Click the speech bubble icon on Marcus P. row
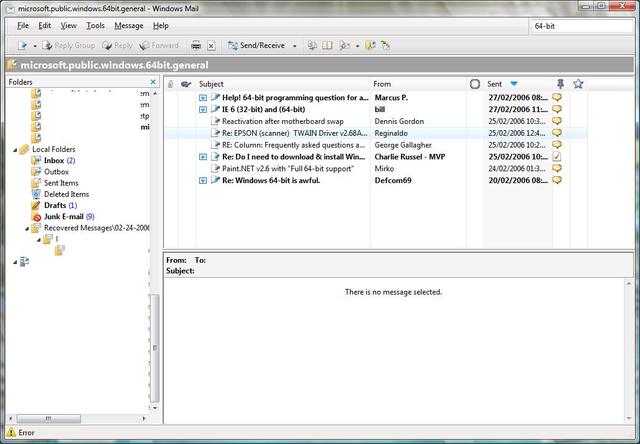This screenshot has height=444, width=640. pyautogui.click(x=557, y=97)
